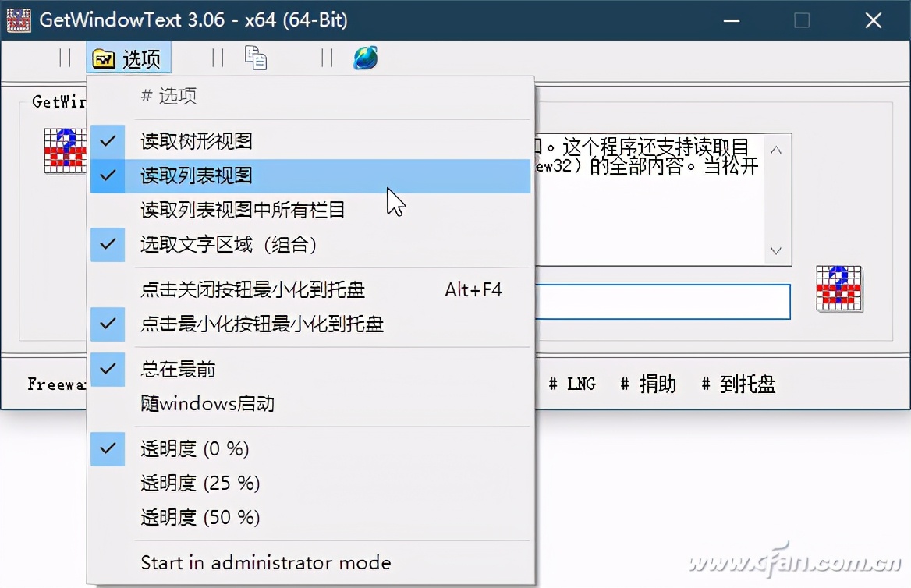Click # 到托盘 to minimize to tray
Viewport: 911px width, 588px height.
(739, 384)
